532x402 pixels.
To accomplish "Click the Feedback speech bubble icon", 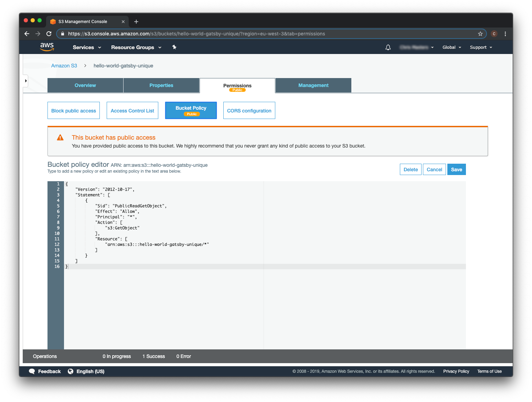I will pos(32,371).
